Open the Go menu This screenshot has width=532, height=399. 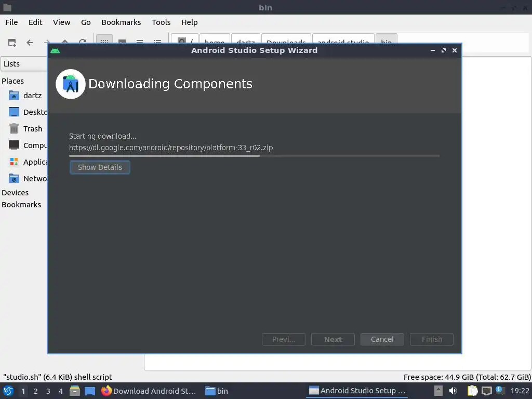[86, 22]
